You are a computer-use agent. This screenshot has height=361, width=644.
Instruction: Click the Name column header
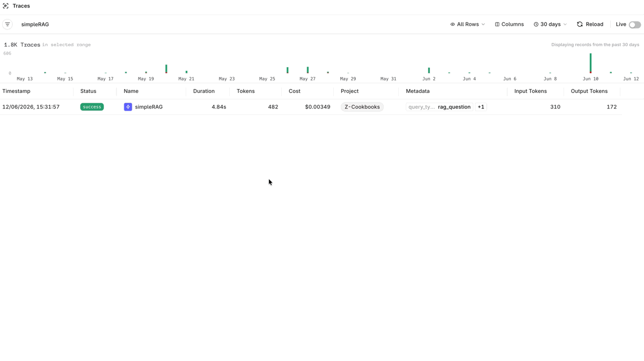(131, 91)
